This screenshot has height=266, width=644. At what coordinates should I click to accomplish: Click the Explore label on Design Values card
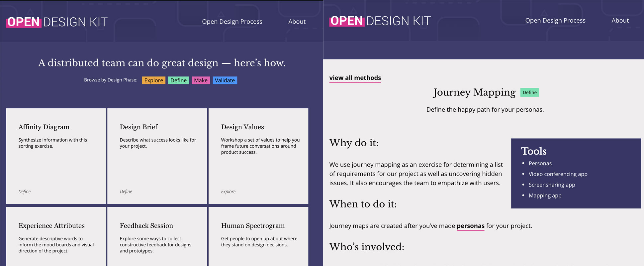point(228,192)
